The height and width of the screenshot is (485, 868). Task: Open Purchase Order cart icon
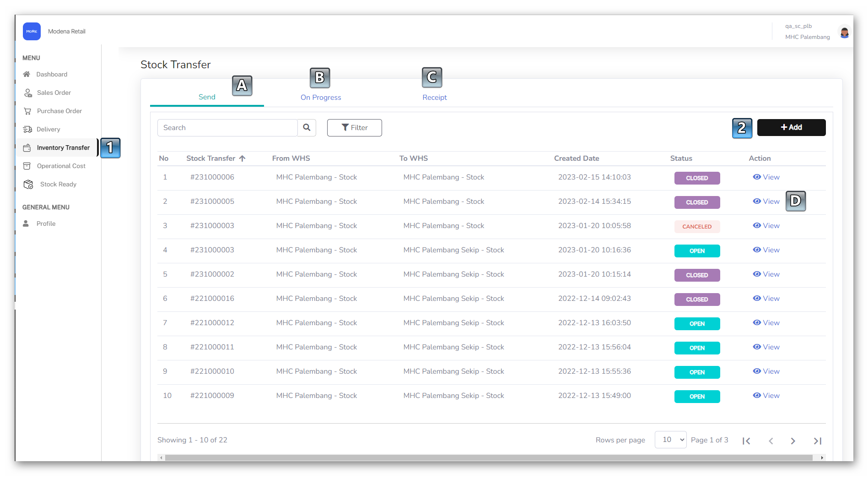[x=27, y=111]
